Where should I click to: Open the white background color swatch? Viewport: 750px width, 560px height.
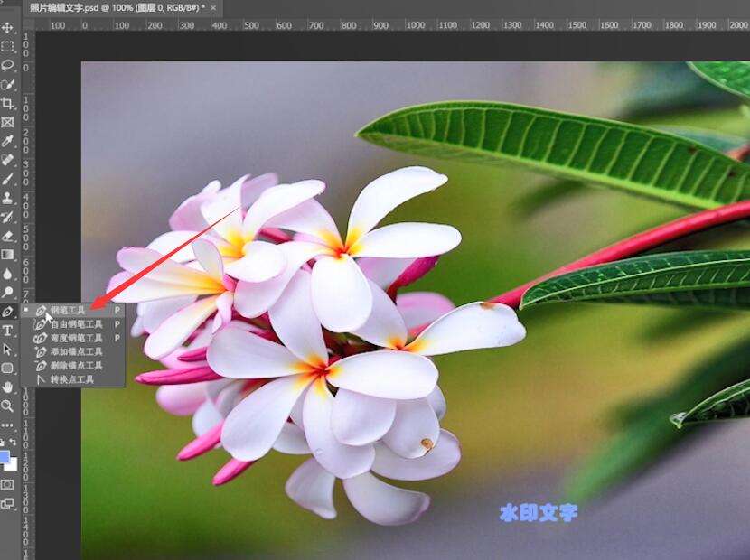(x=13, y=465)
